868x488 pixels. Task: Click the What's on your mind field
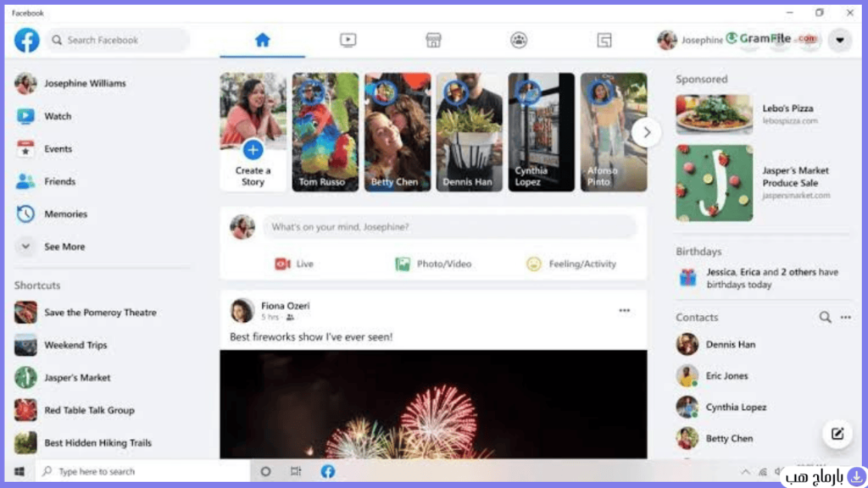pos(449,227)
